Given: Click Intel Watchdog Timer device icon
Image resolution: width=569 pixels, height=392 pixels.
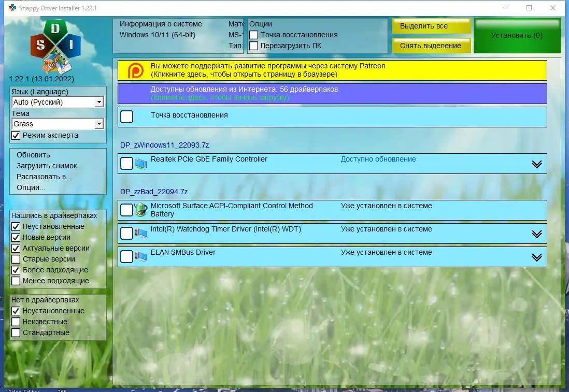Looking at the screenshot, I should click(x=141, y=233).
